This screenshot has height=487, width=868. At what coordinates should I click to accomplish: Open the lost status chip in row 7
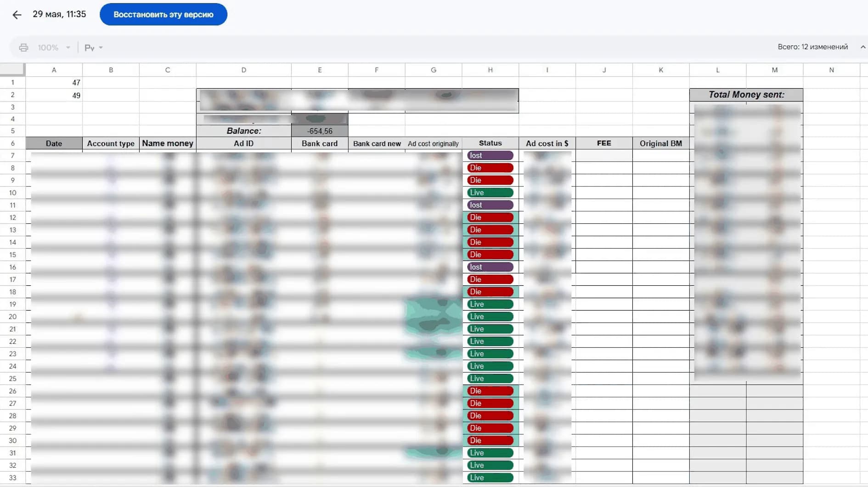(490, 156)
